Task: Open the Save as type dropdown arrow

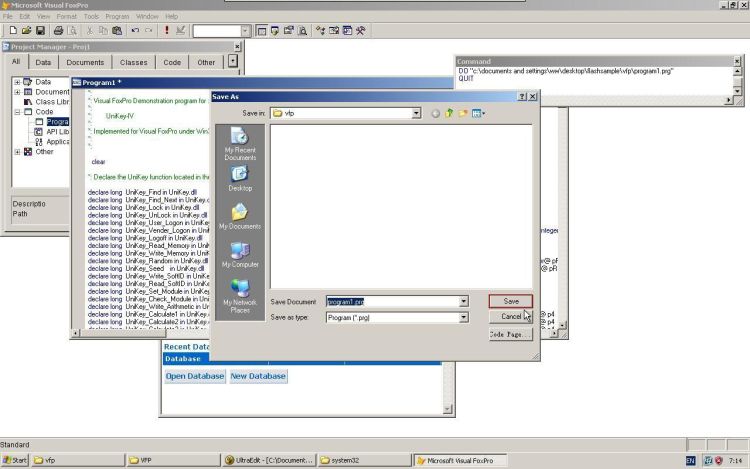Action: pyautogui.click(x=463, y=317)
